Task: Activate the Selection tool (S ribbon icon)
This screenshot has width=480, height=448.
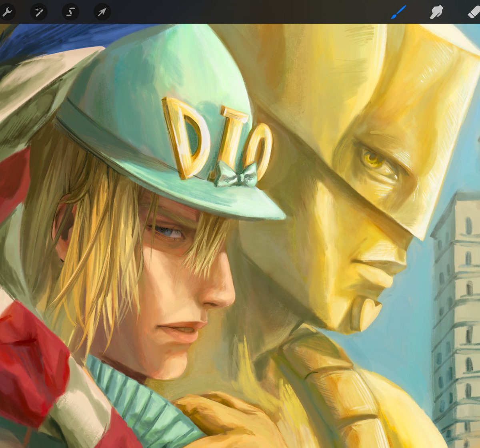Action: [x=70, y=12]
